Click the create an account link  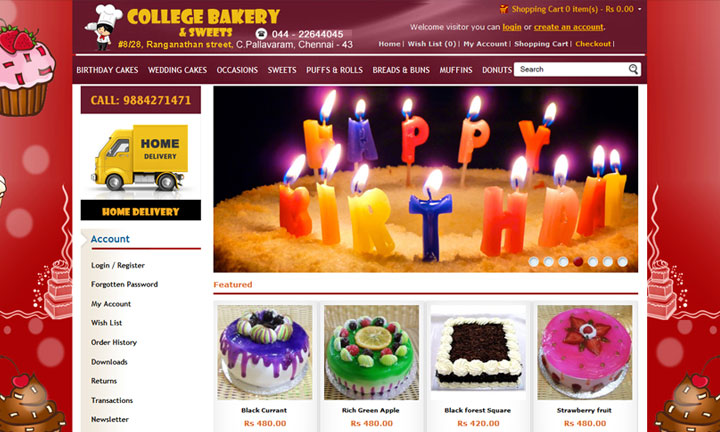568,27
